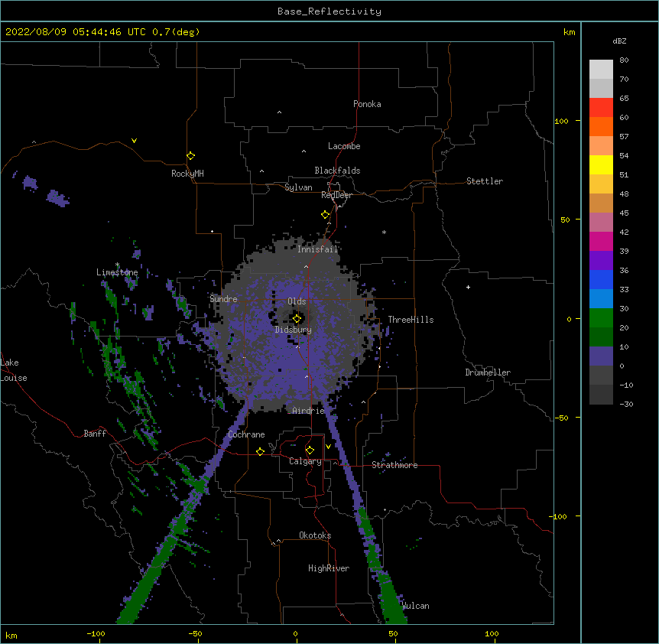Pick the darkest grey -30 to -10 dBZ swatch

click(x=601, y=395)
